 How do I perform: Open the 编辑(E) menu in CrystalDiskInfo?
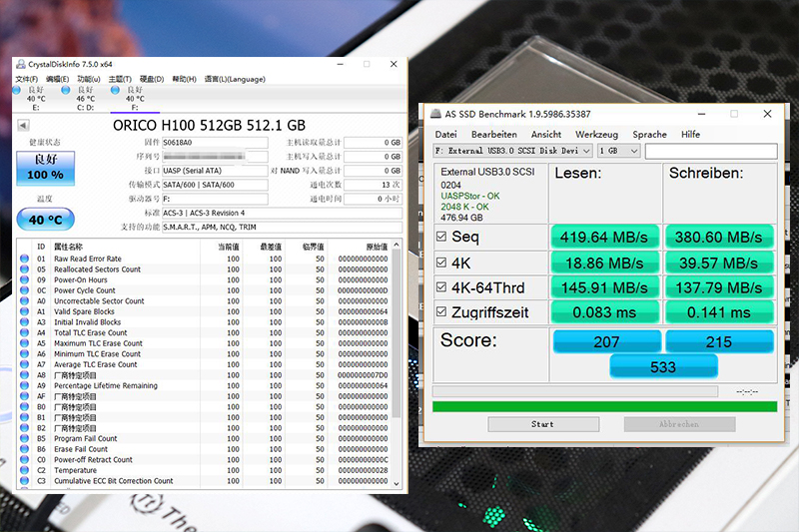[x=57, y=79]
